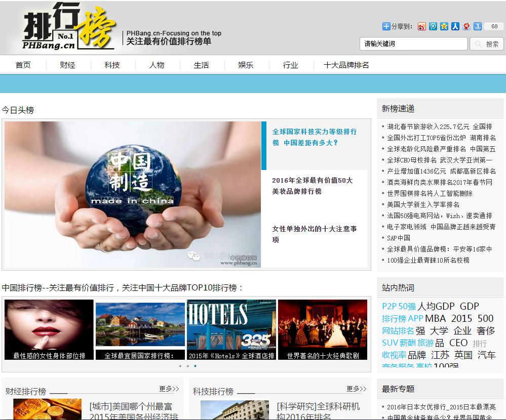Open article [科学研究]全球科研机构2016年排名

pyautogui.click(x=318, y=411)
